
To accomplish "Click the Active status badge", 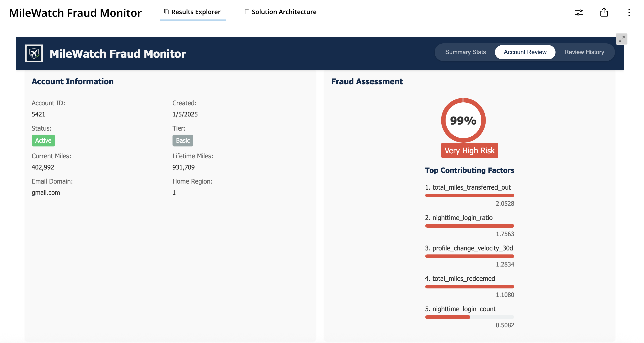I will pyautogui.click(x=43, y=140).
